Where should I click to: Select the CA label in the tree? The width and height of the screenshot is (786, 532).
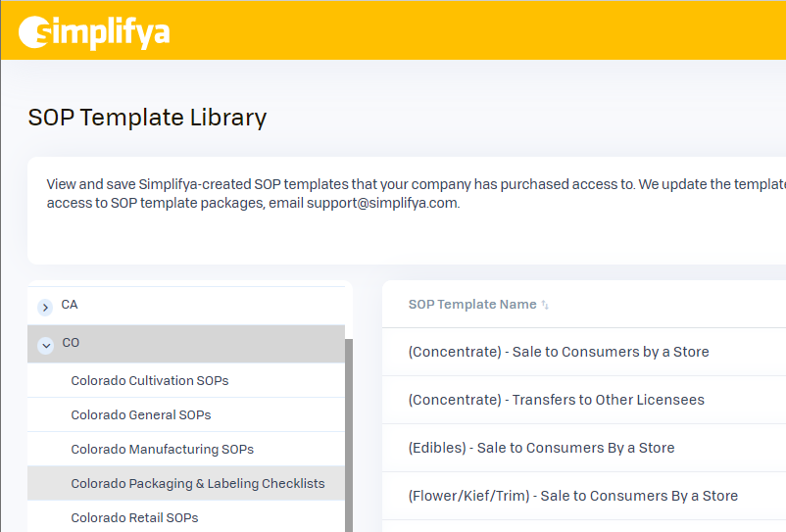point(70,305)
